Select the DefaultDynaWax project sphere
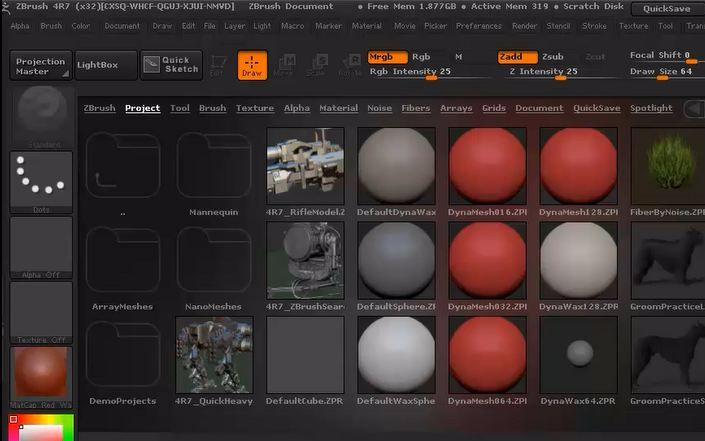Screen dimensions: 705x441 click(x=397, y=166)
